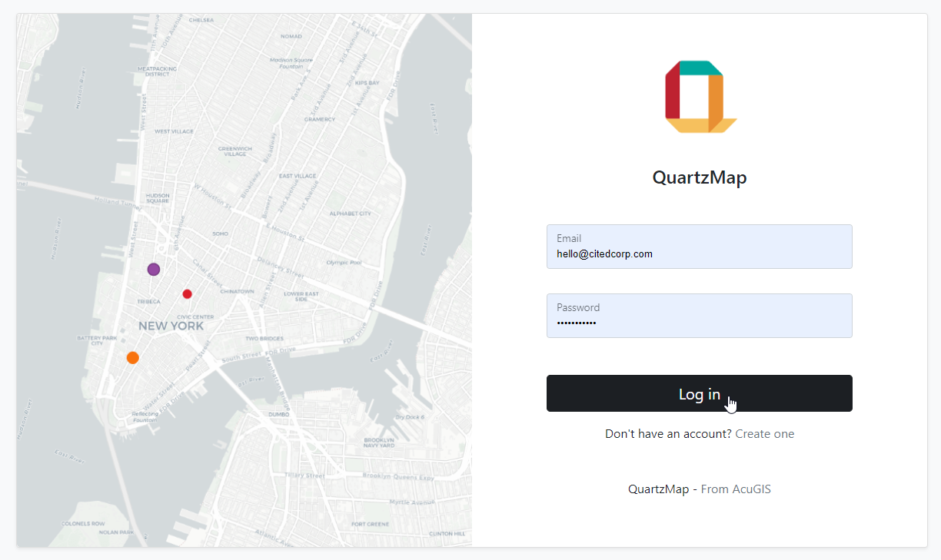The image size is (941, 560).
Task: Click the SoHo label on the map
Action: tap(220, 234)
